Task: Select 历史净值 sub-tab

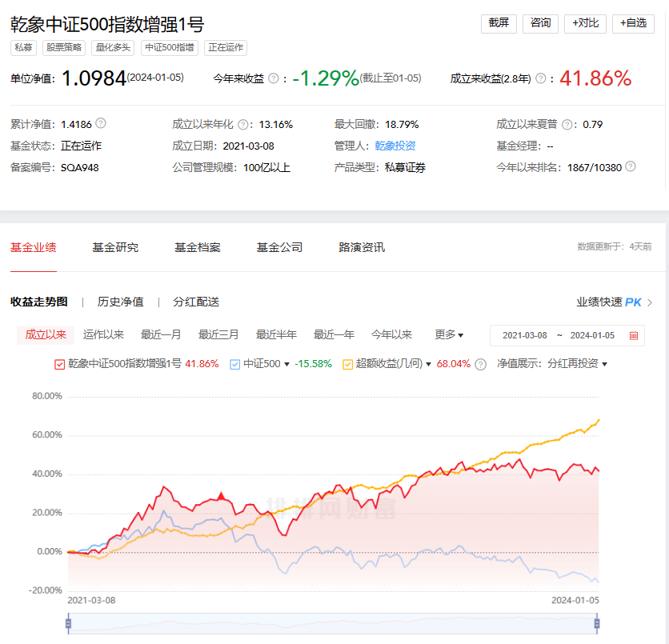Action: (120, 302)
